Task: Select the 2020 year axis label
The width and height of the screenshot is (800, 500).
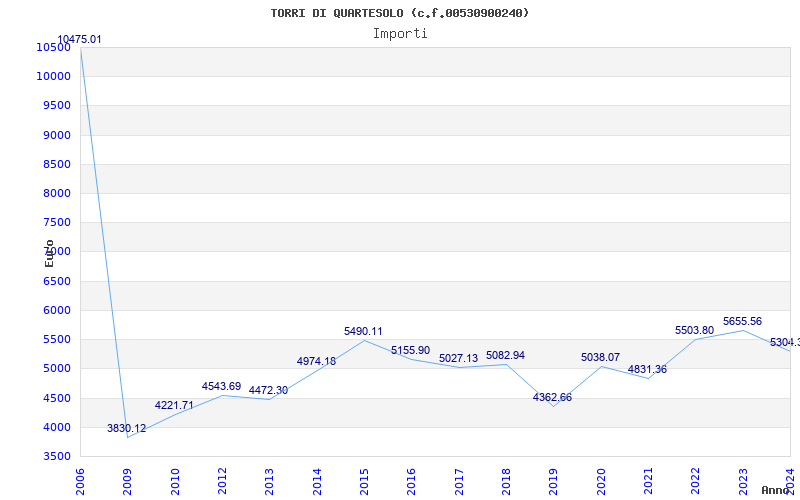Action: [601, 482]
